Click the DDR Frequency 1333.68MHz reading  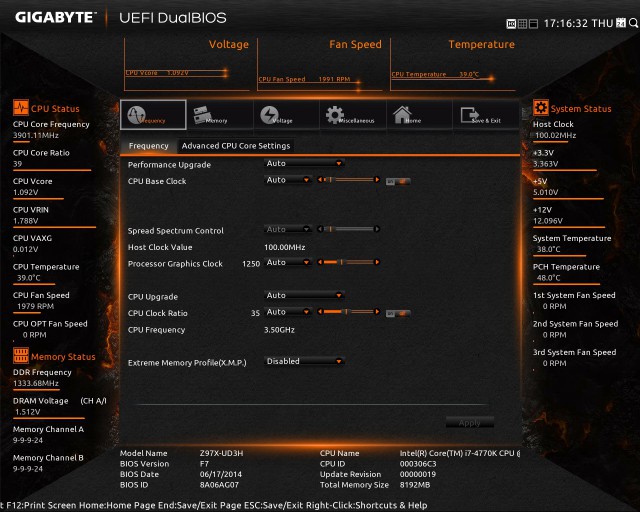(x=36, y=383)
